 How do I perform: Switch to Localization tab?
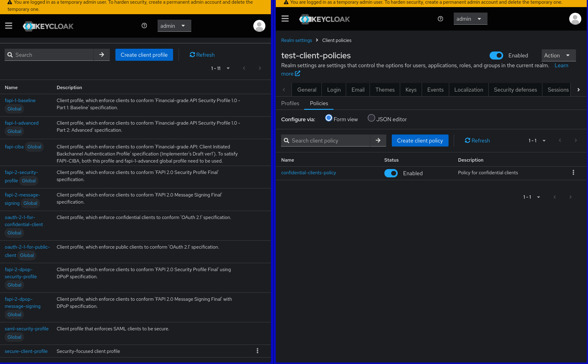click(x=469, y=90)
